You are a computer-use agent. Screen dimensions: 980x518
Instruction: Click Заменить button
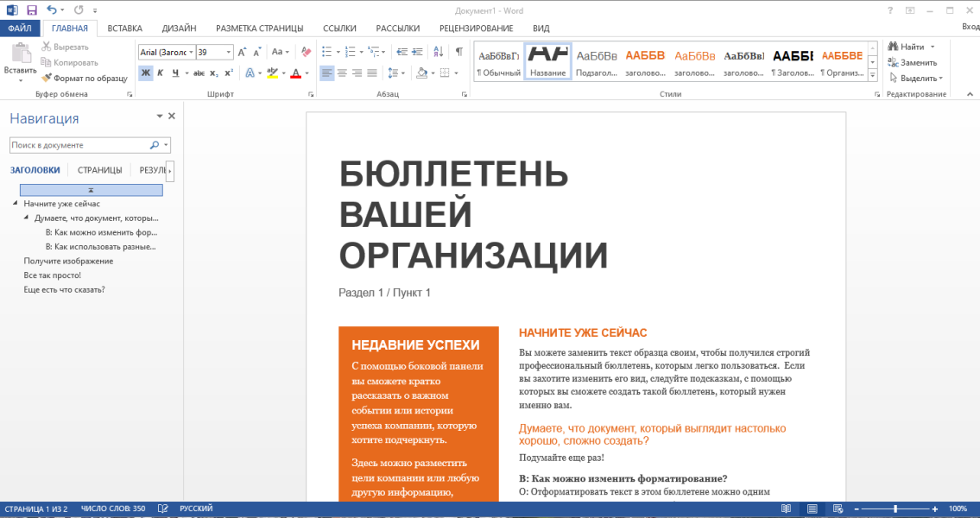(913, 62)
